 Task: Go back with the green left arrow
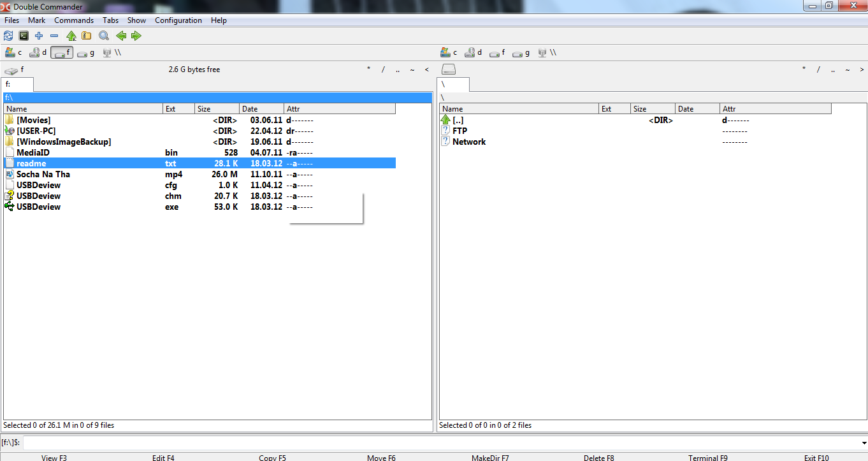120,36
